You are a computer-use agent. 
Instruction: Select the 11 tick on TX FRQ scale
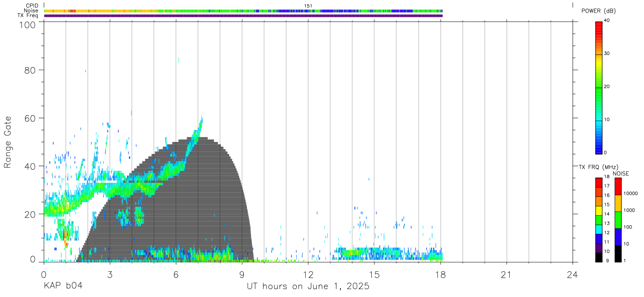[x=608, y=242]
